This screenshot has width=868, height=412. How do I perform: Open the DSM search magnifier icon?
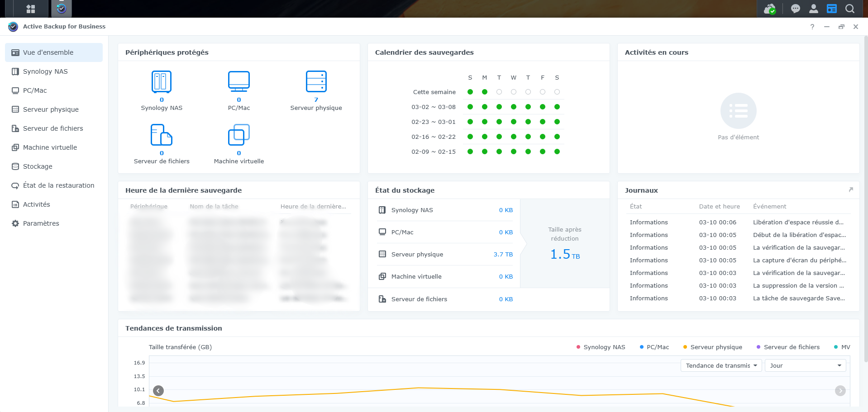[x=850, y=9]
